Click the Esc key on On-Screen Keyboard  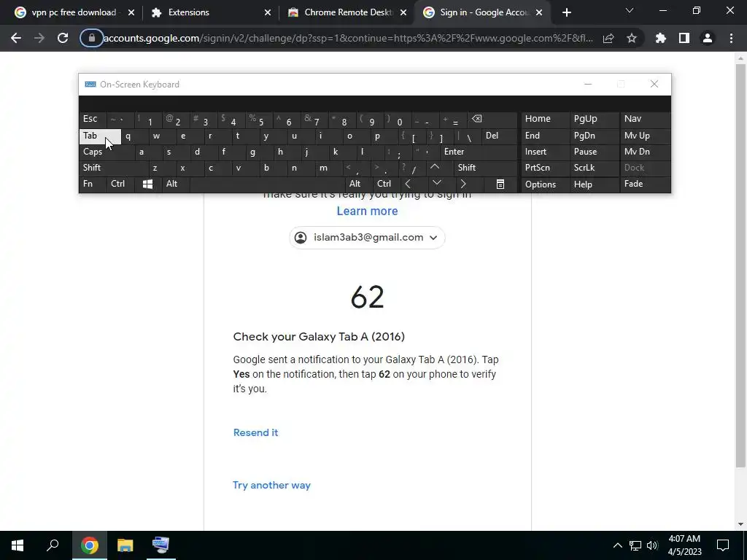click(93, 119)
